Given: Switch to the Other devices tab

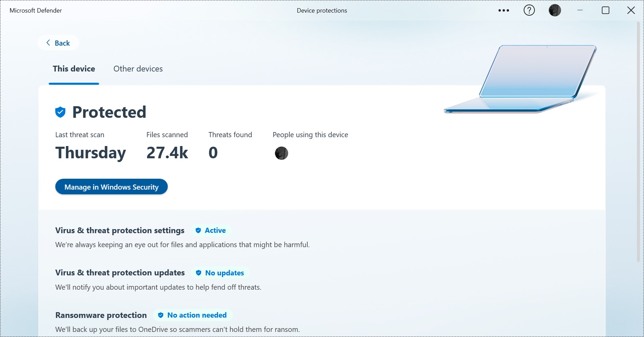Looking at the screenshot, I should coord(138,69).
